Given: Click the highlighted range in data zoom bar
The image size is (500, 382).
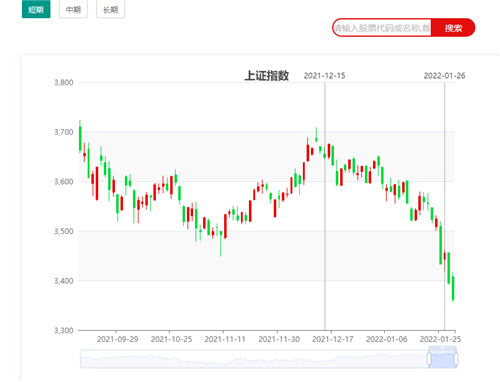Looking at the screenshot, I should point(443,359).
